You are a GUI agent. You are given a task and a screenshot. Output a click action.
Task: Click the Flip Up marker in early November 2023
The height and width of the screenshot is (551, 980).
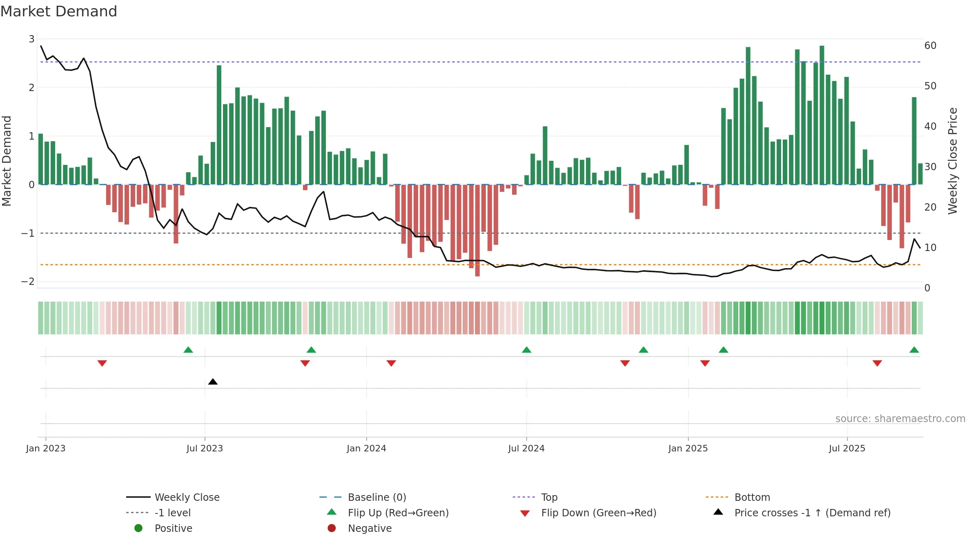311,350
